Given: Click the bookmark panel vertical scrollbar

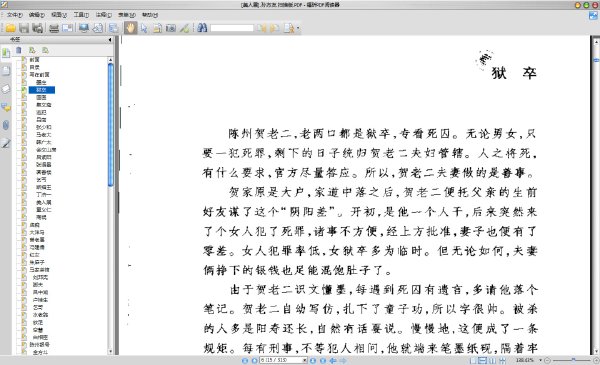Looking at the screenshot, I should click(111, 125).
